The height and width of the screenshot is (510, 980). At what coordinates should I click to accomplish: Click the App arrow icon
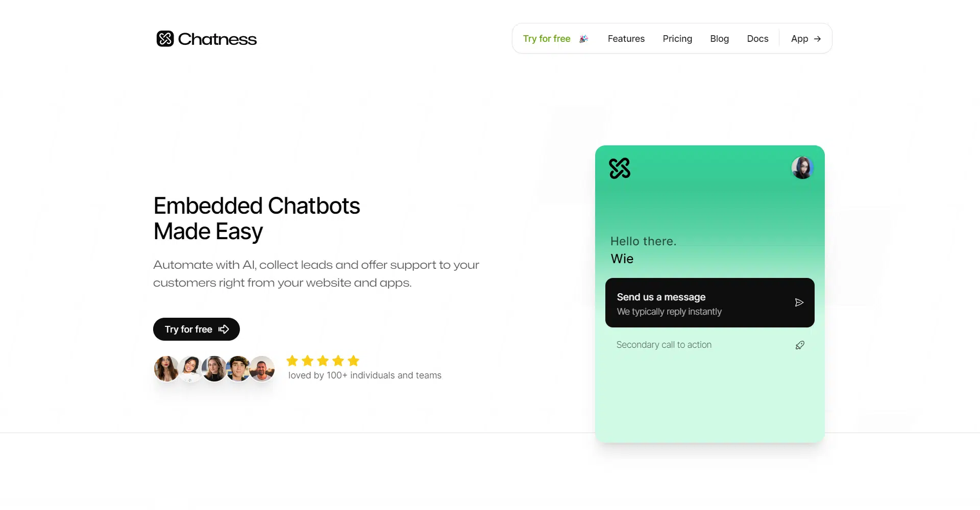[x=817, y=39]
